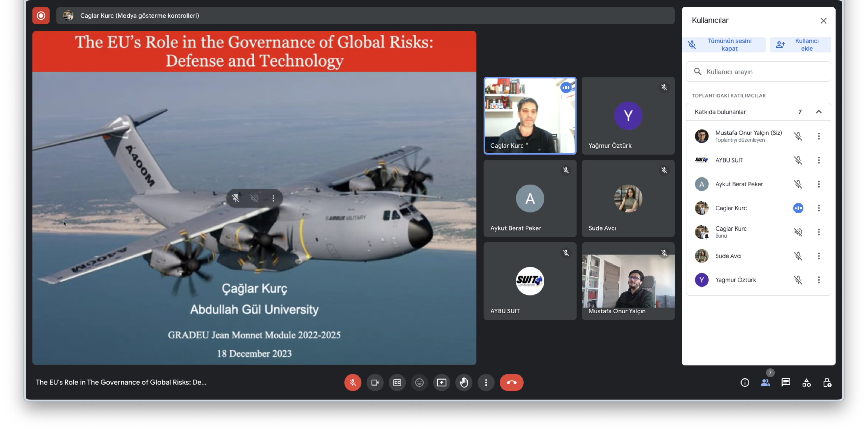The height and width of the screenshot is (433, 868).
Task: Open host controls lock icon
Action: tap(827, 382)
